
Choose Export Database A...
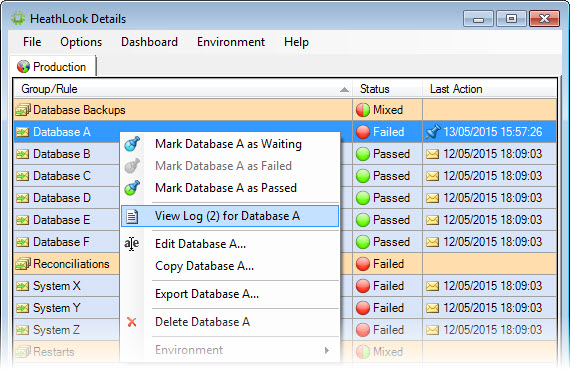click(x=230, y=294)
